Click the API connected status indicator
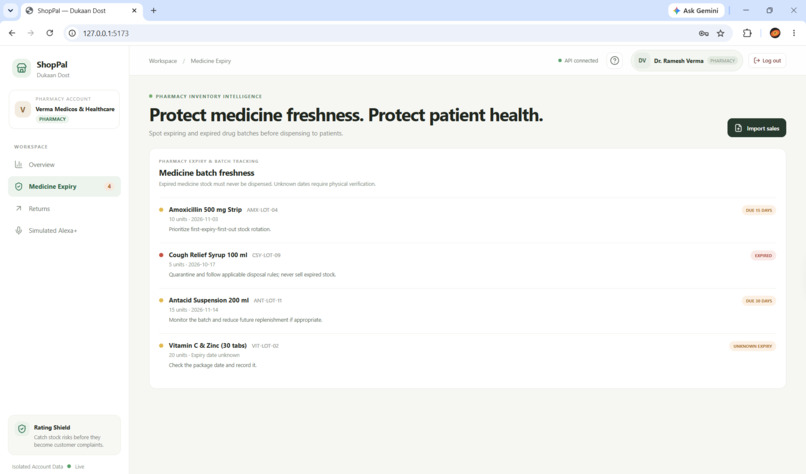This screenshot has height=474, width=806. coord(578,61)
